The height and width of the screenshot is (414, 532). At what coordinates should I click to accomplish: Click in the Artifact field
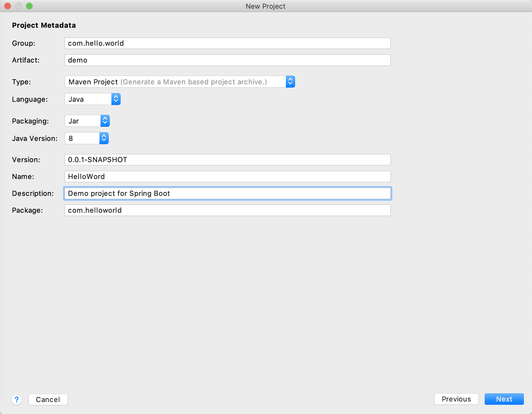pyautogui.click(x=227, y=60)
